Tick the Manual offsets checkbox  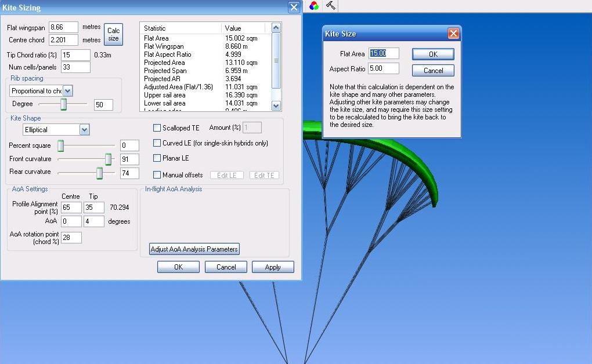157,175
